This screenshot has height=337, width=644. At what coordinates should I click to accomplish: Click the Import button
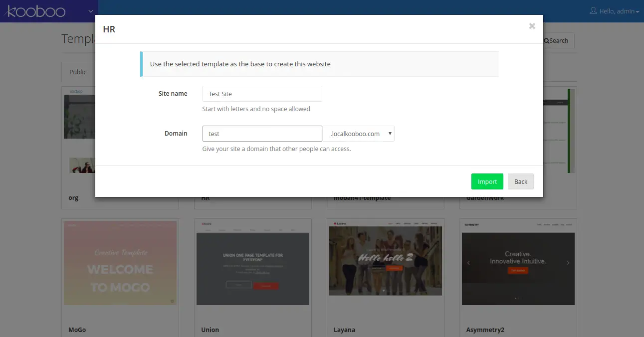pyautogui.click(x=487, y=181)
